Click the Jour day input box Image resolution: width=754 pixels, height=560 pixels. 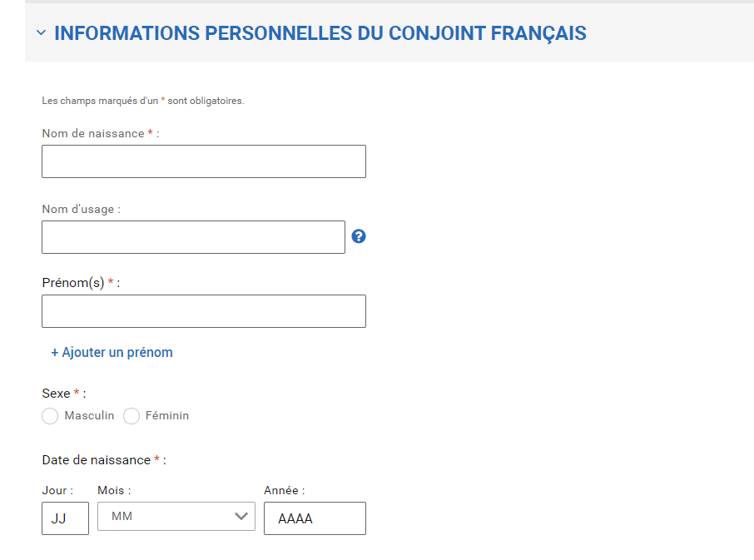point(66,518)
